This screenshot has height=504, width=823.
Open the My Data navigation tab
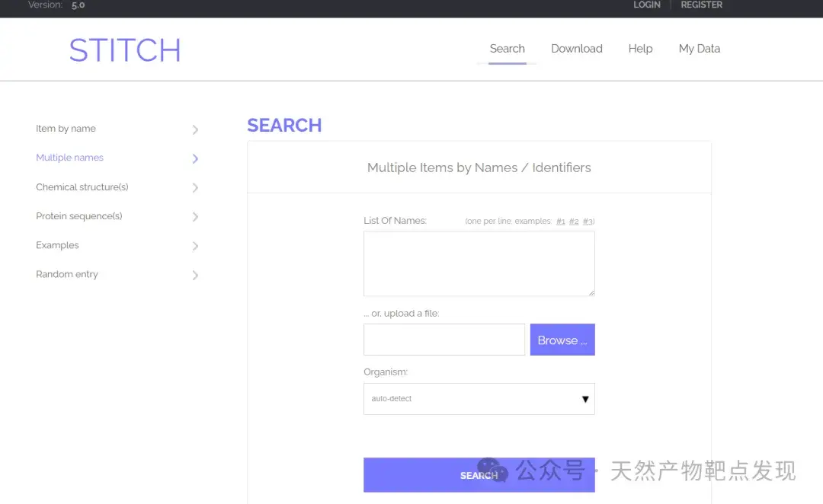699,49
